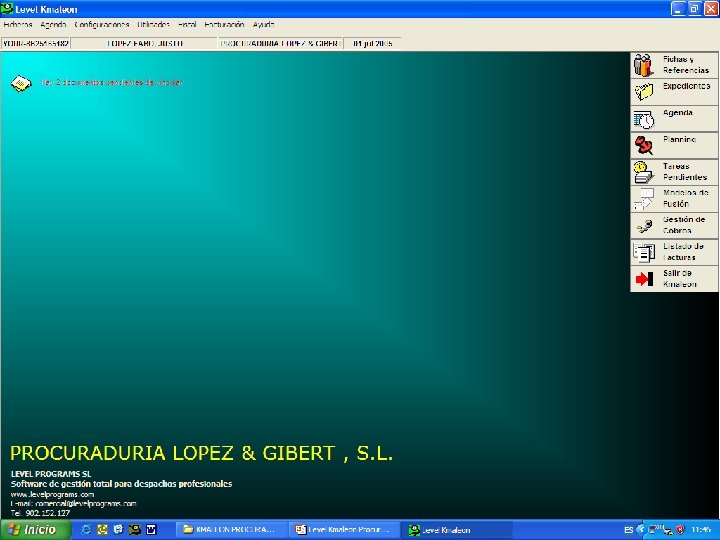Open the Agenda menu in menu bar
The image size is (720, 540).
point(53,25)
